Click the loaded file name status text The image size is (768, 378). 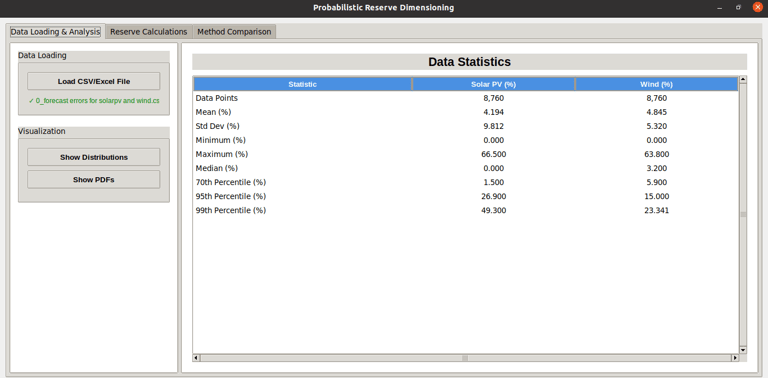click(x=94, y=100)
